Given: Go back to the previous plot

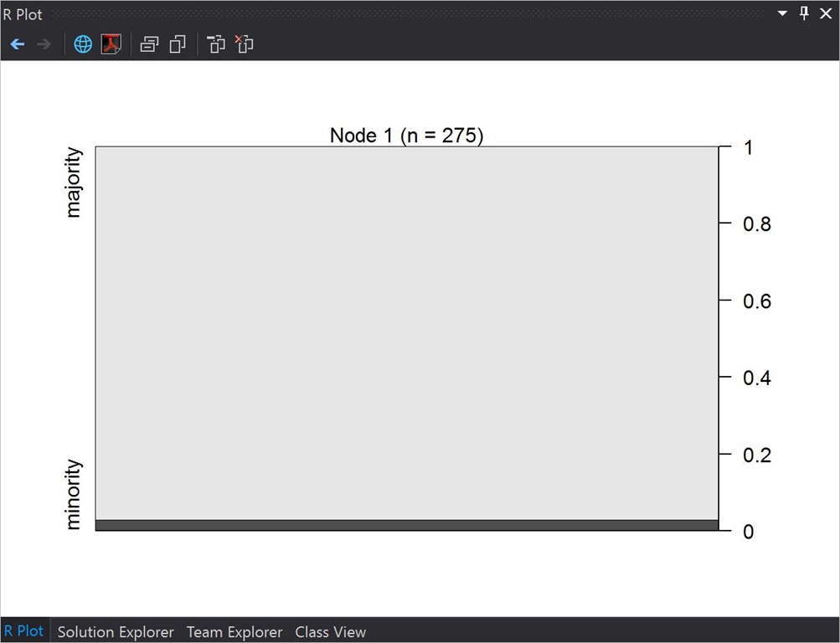Looking at the screenshot, I should pos(18,44).
